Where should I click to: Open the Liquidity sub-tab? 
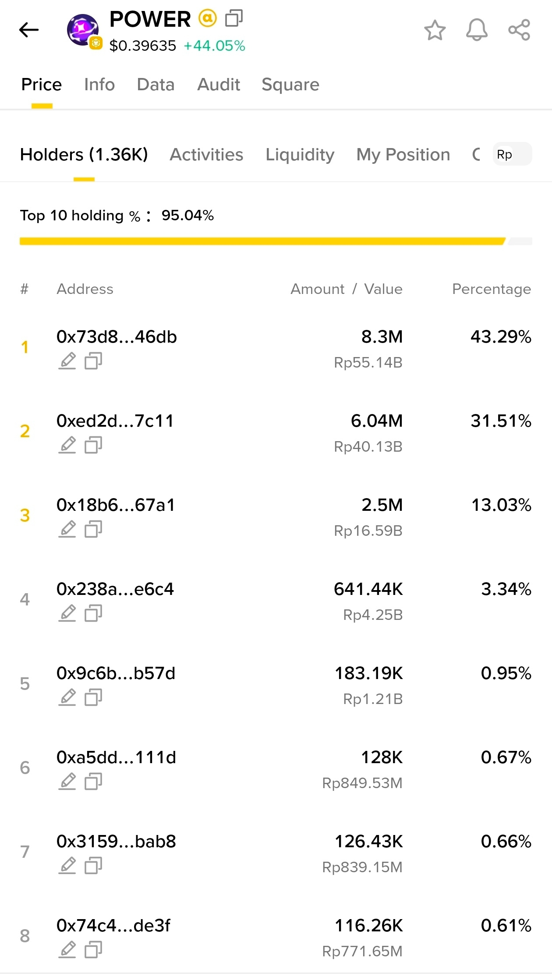coord(300,155)
